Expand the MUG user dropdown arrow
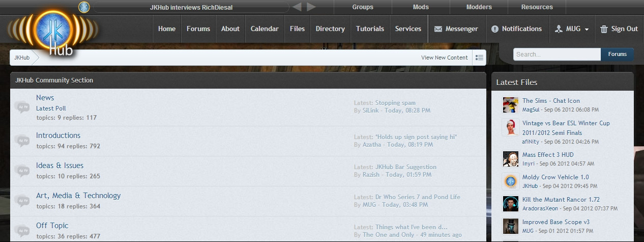 coord(587,30)
